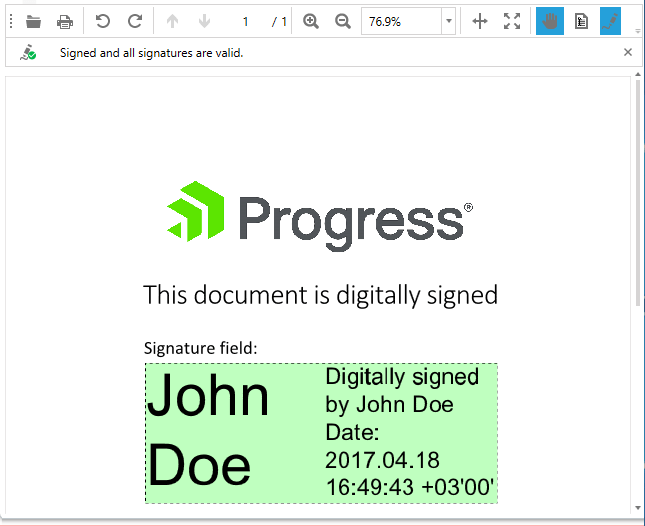Click the '/ 1' total pages label
Screen dimensions: 645x526
tap(279, 21)
